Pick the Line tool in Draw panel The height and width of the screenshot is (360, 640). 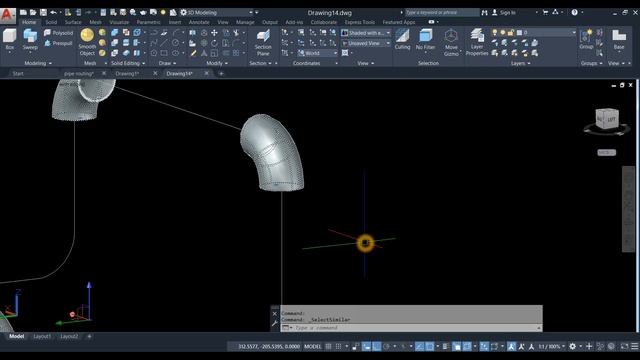pos(164,43)
